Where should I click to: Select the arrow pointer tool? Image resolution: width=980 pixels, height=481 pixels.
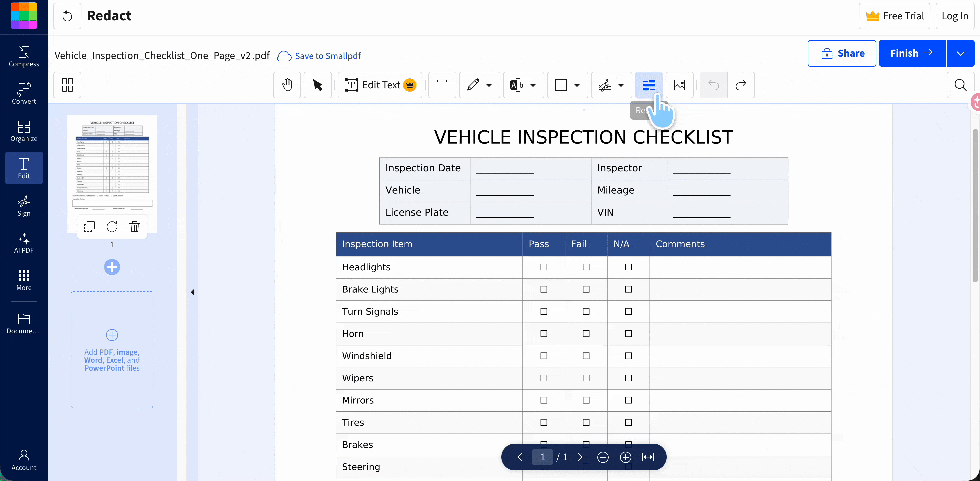click(318, 85)
